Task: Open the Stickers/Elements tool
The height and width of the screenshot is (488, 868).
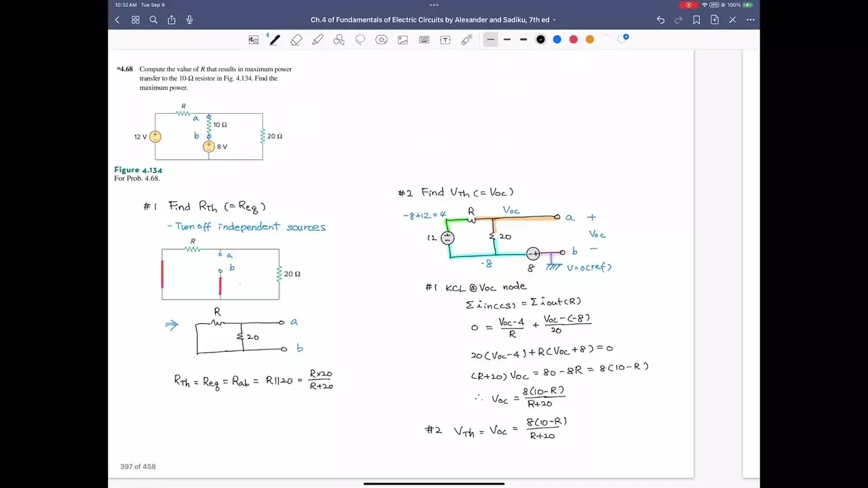Action: 381,40
